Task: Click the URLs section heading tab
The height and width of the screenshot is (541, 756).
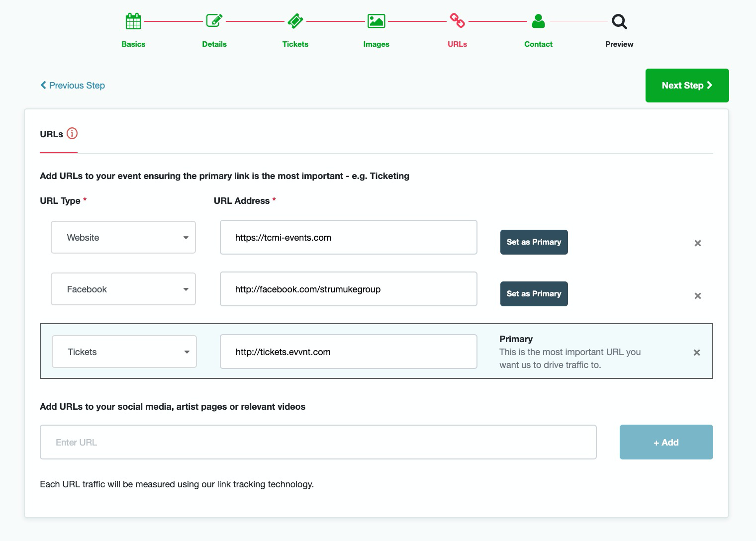Action: click(x=51, y=134)
